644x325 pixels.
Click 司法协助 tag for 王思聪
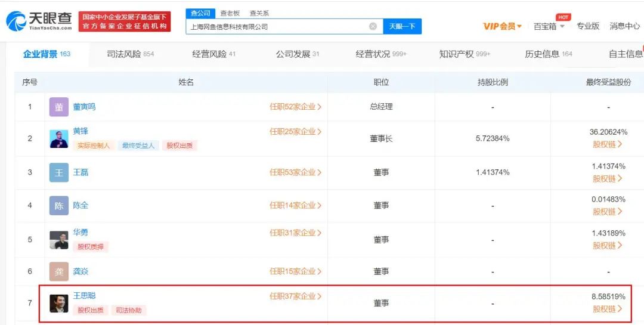click(129, 310)
